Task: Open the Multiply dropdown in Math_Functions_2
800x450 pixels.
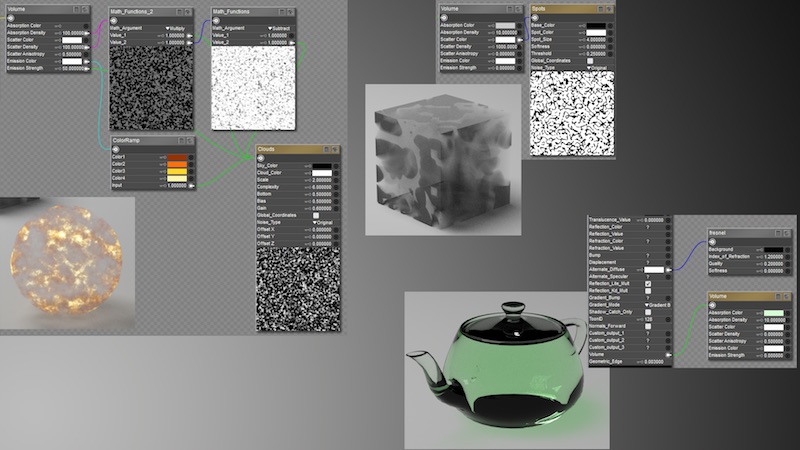Action: [x=175, y=29]
